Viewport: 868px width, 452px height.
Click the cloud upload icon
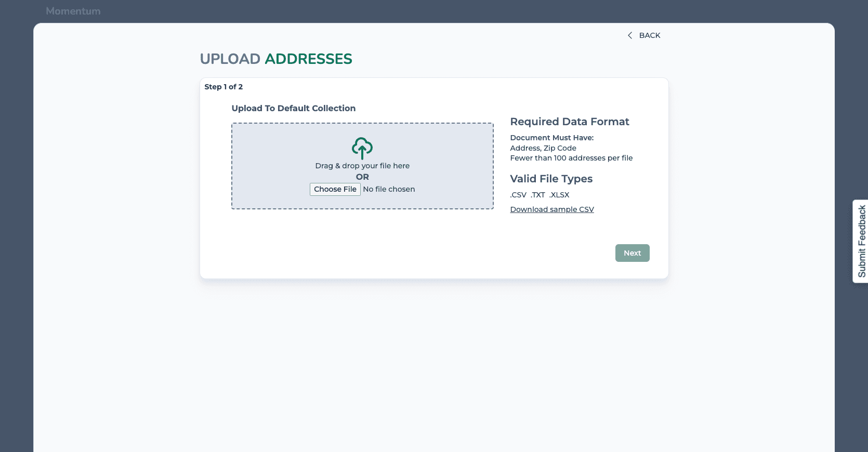coord(362,148)
